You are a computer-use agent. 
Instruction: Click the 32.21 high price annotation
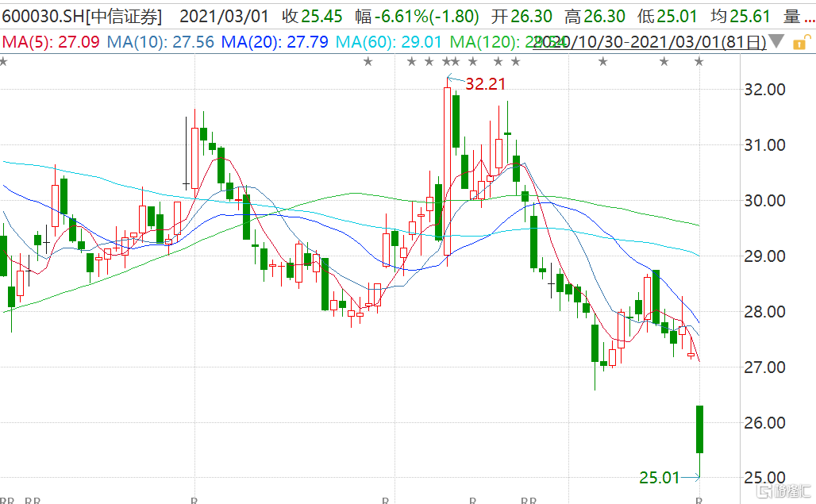coord(485,83)
